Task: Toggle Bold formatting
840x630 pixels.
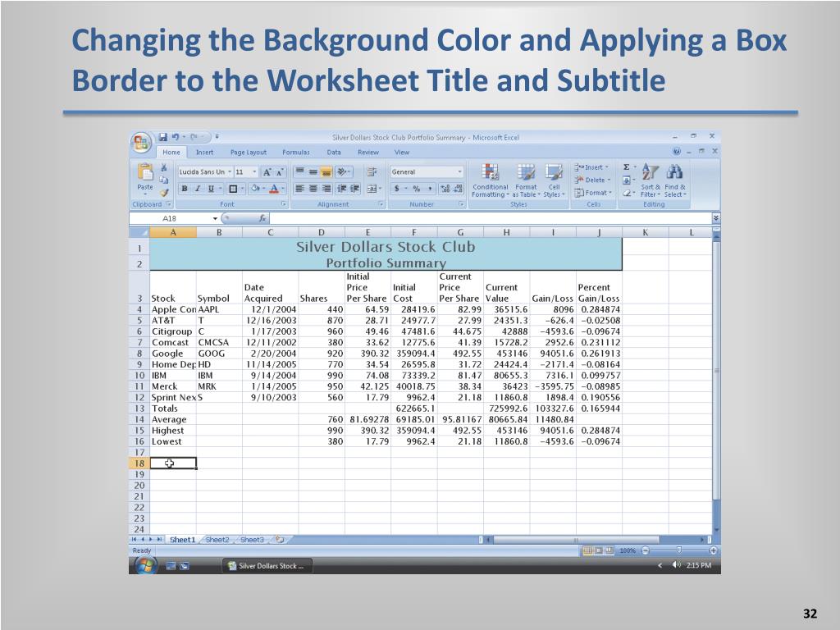Action: [x=185, y=189]
